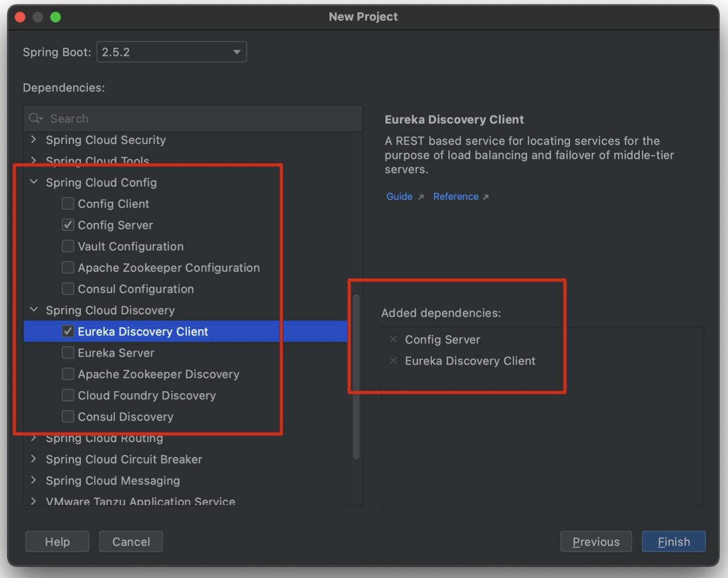Click the dependency list vertical scrollbar
728x578 pixels.
(x=356, y=377)
